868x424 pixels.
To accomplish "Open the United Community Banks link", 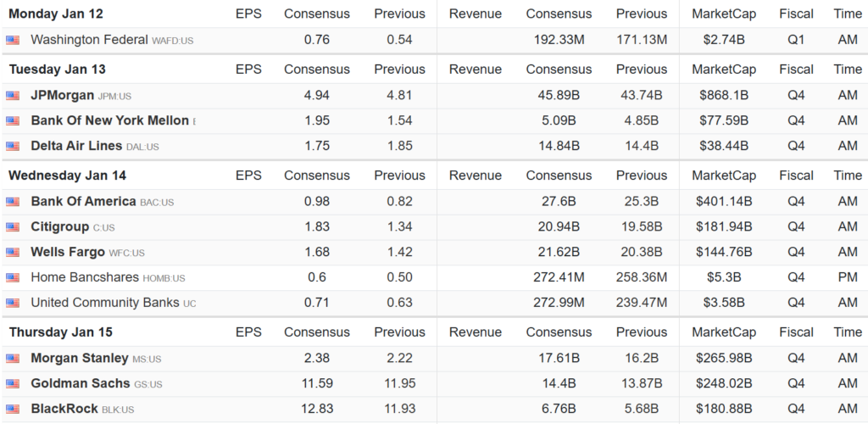I will [105, 303].
